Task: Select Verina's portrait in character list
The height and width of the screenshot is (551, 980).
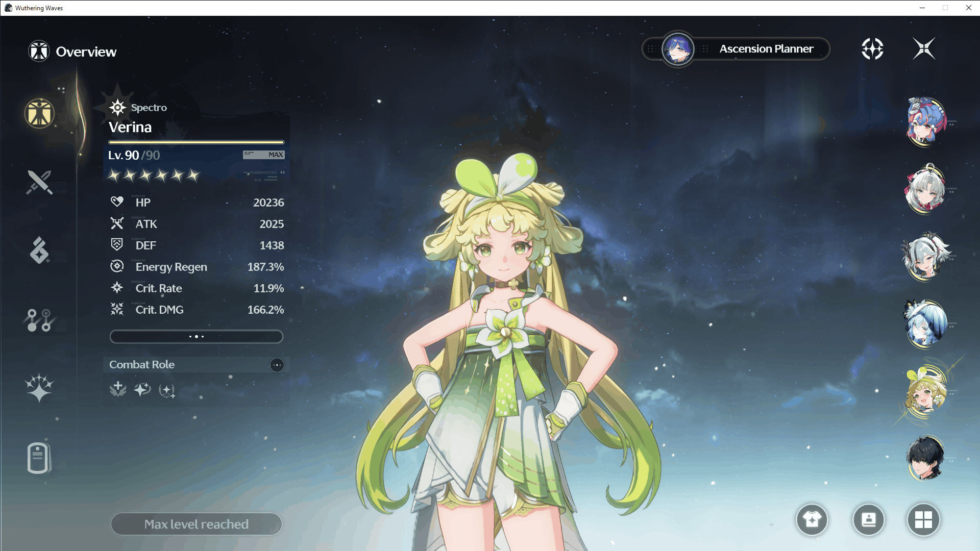Action: [x=925, y=392]
